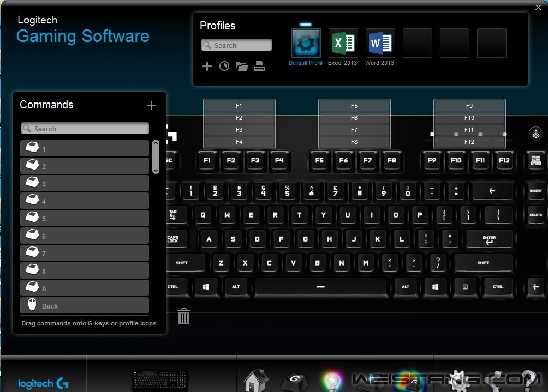Viewport: 548px width, 392px height.
Task: Select command 6 in Commands list
Action: (x=85, y=236)
